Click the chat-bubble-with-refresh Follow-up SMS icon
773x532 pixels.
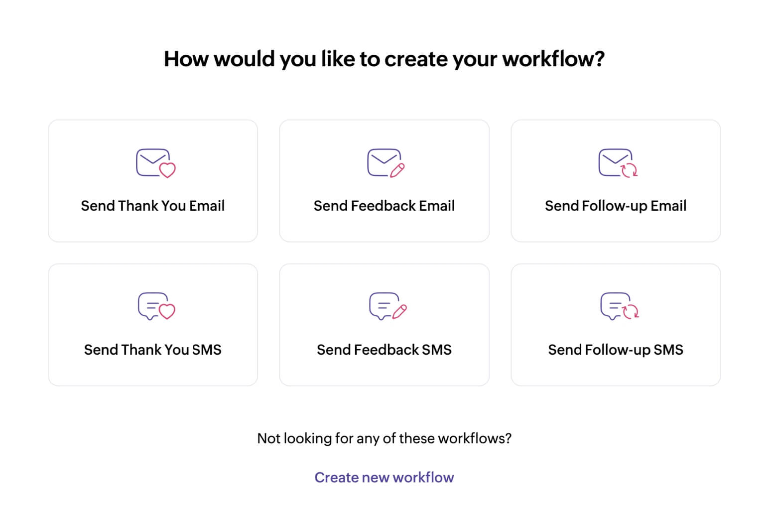pos(619,306)
